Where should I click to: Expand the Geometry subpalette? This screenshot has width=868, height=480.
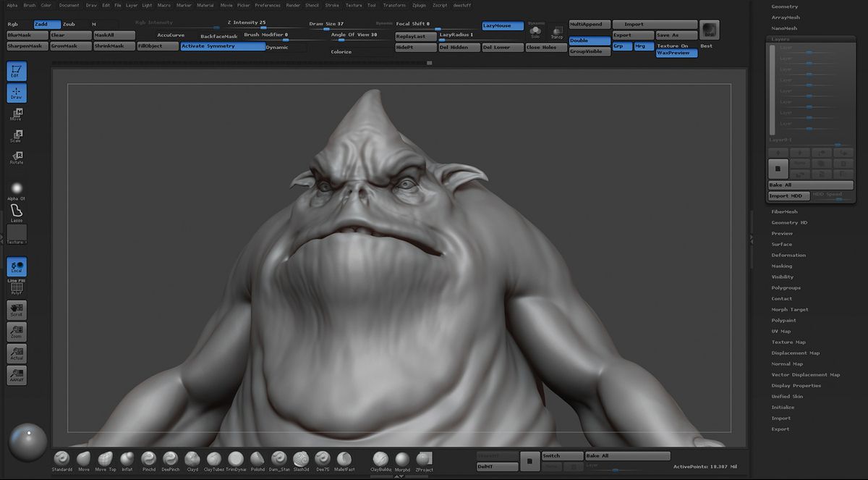click(x=783, y=6)
